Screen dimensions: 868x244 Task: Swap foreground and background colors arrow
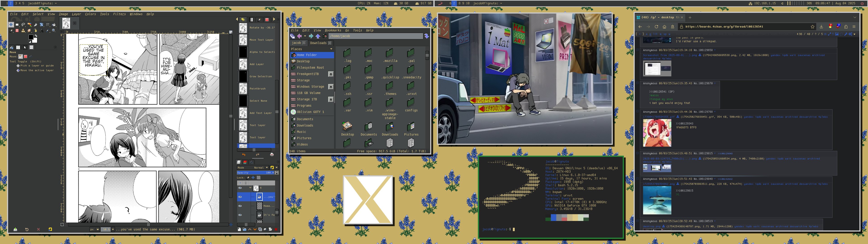(36, 36)
